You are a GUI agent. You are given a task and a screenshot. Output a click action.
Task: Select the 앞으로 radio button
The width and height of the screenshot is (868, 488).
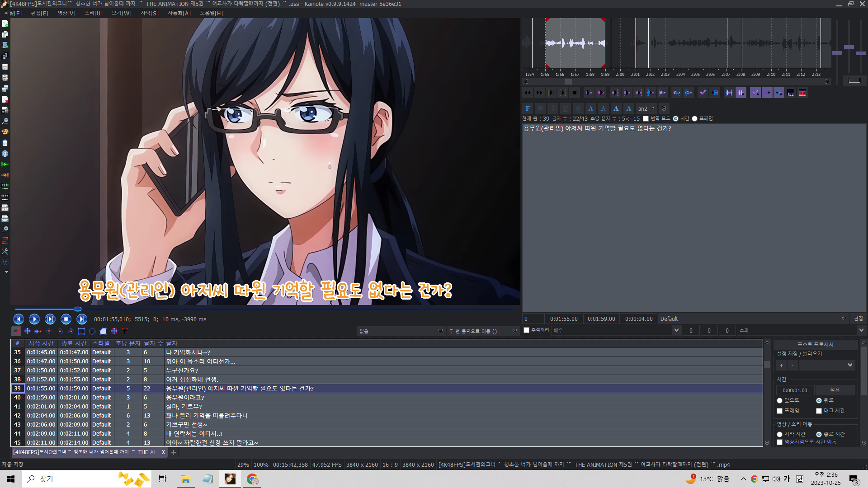pos(779,400)
